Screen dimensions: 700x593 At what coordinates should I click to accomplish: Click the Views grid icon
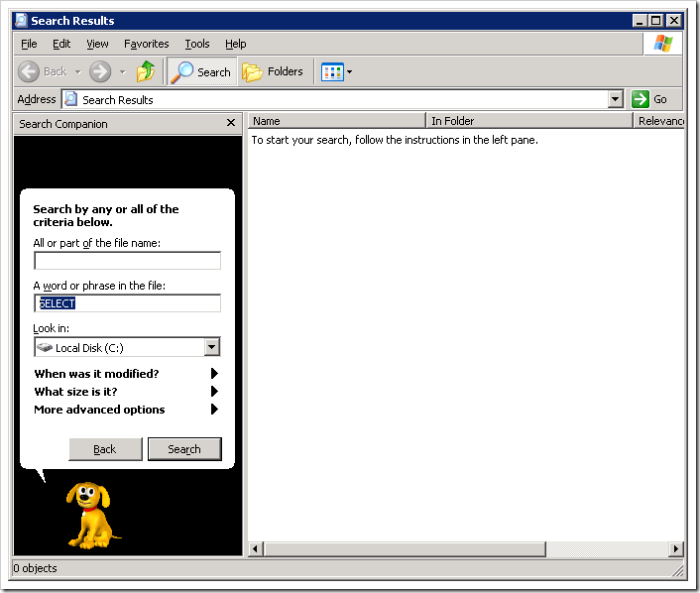332,71
